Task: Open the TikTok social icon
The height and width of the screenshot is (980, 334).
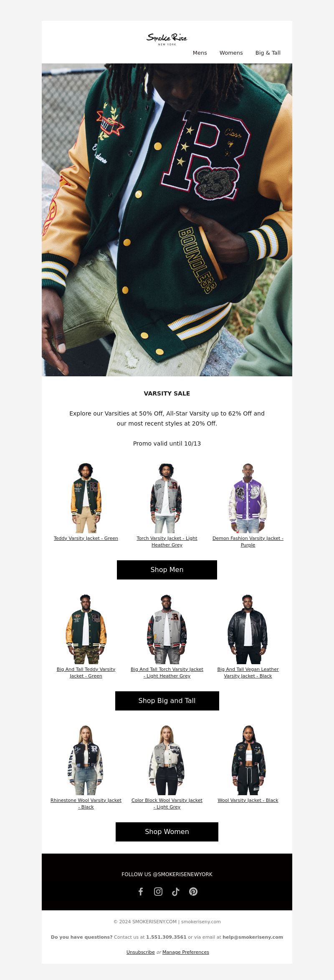Action: tap(176, 892)
